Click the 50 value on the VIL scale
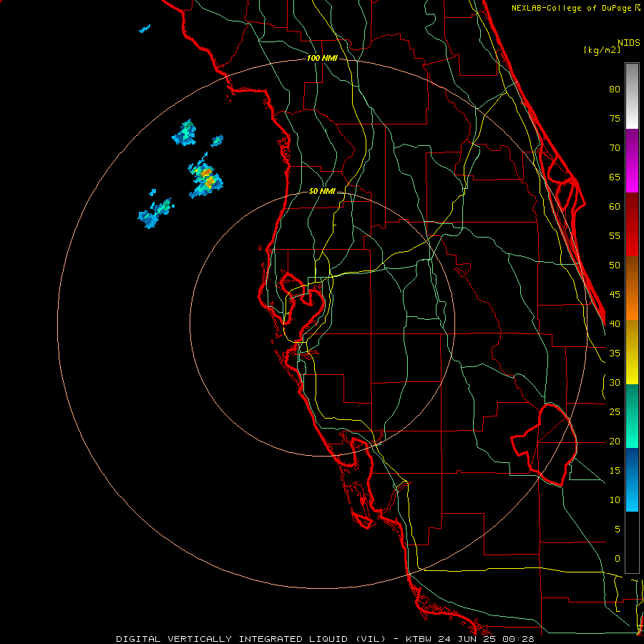The image size is (644, 644). tap(615, 265)
